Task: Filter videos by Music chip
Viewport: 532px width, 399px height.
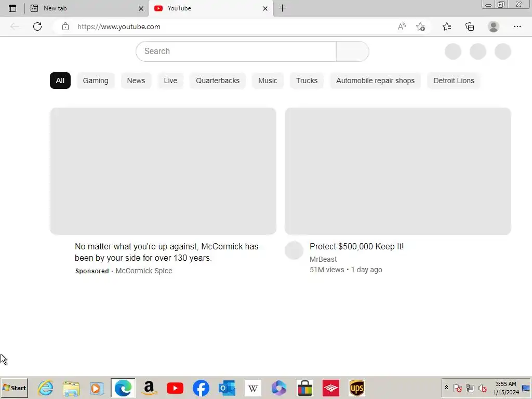Action: coord(268,81)
